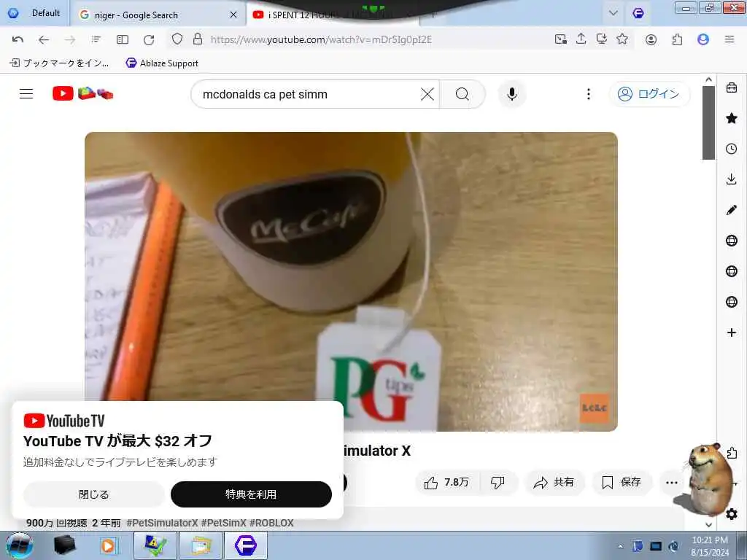
Task: Click the undo closed tab arrow icon
Action: pyautogui.click(x=18, y=39)
